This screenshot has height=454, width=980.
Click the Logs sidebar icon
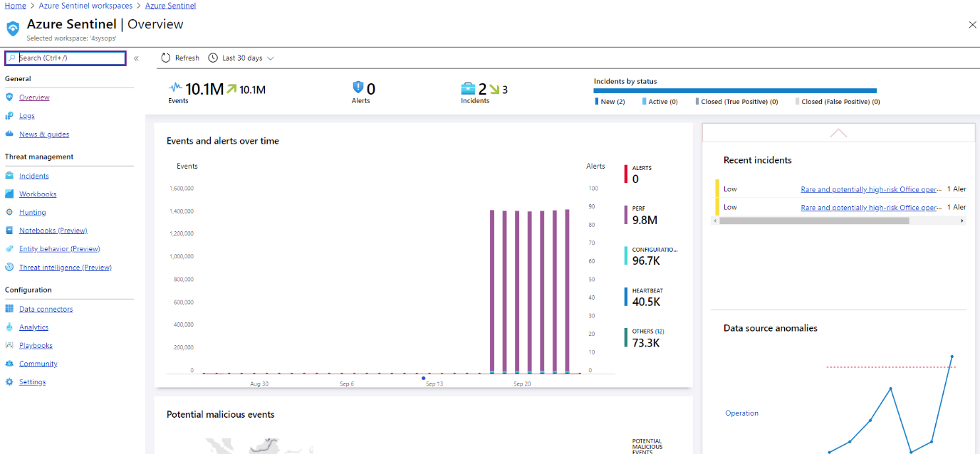[x=9, y=115]
